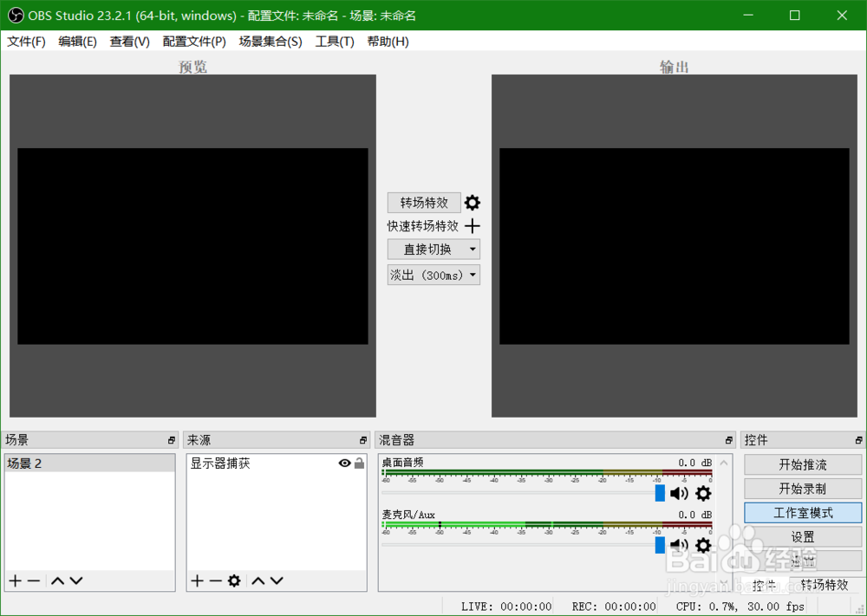The image size is (867, 616).
Task: Switch to the 转场特效 tab at bottom right
Action: [825, 585]
